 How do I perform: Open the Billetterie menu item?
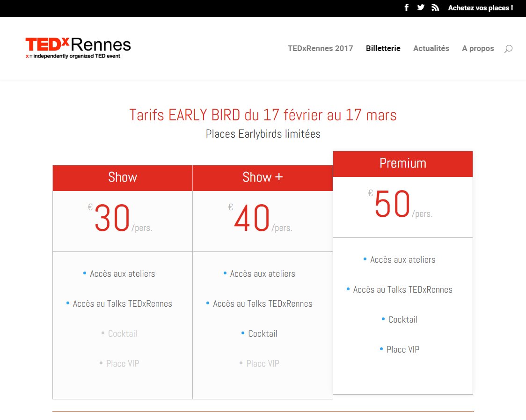coord(383,48)
